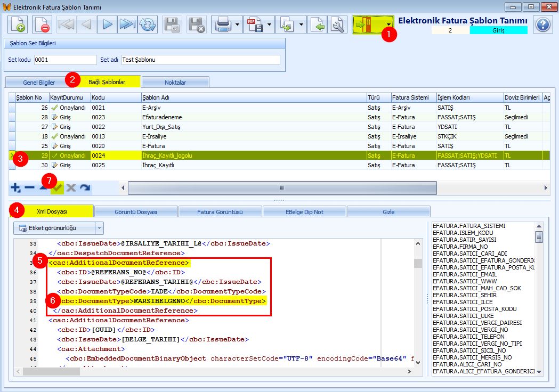Click the refresh toolbar icon
The height and width of the screenshot is (392, 559).
tap(148, 24)
